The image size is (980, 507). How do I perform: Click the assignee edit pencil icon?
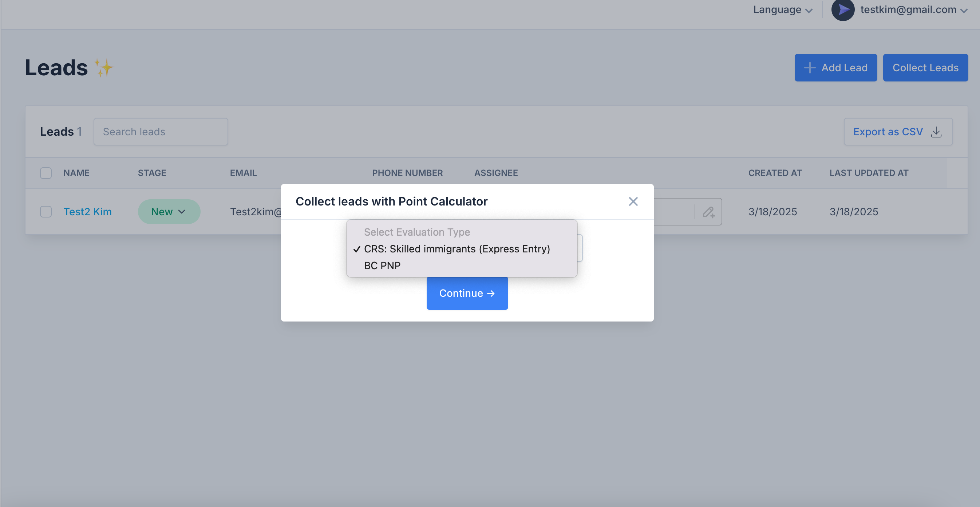(708, 212)
